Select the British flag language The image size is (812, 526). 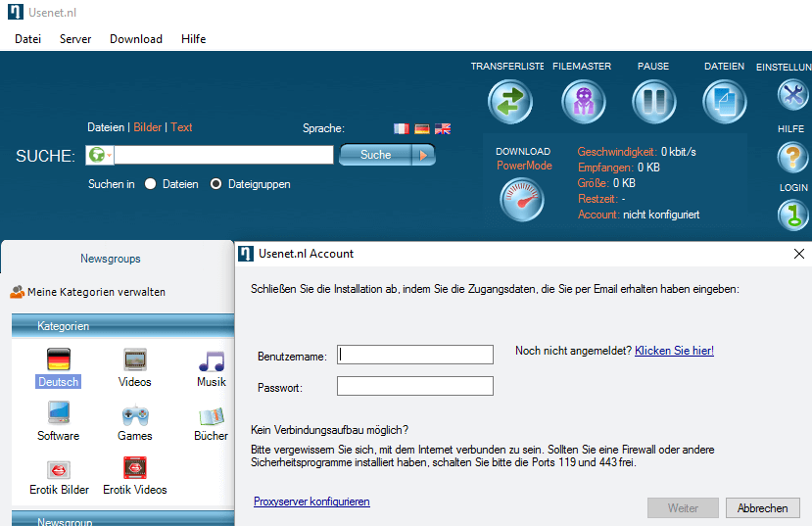(x=443, y=128)
